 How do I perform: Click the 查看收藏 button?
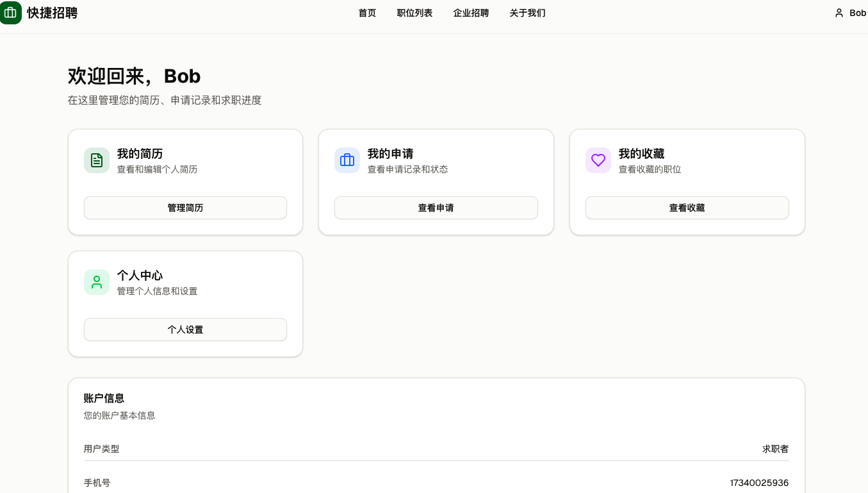687,208
